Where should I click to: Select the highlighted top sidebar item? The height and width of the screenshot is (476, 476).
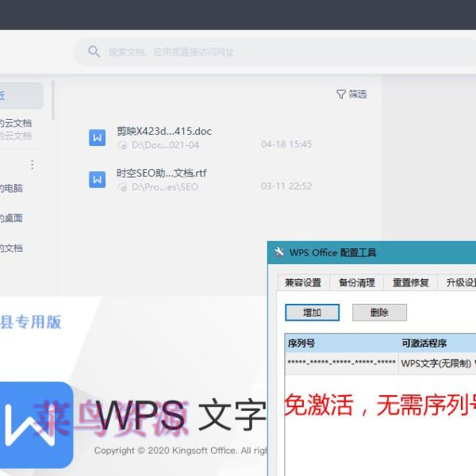[x=21, y=95]
